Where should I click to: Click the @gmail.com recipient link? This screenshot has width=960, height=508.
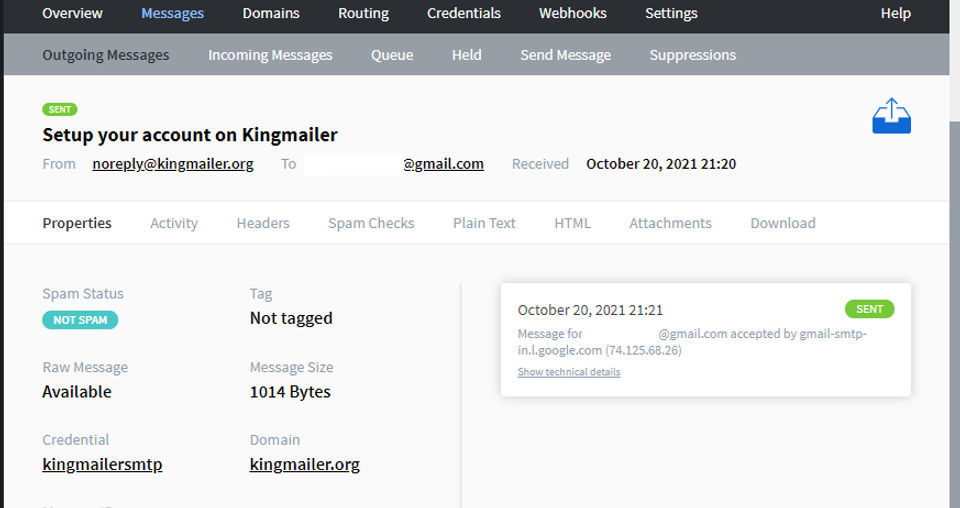443,164
